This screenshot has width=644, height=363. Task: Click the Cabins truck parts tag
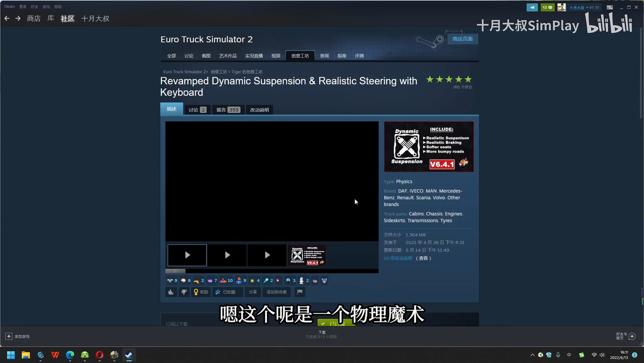point(416,214)
